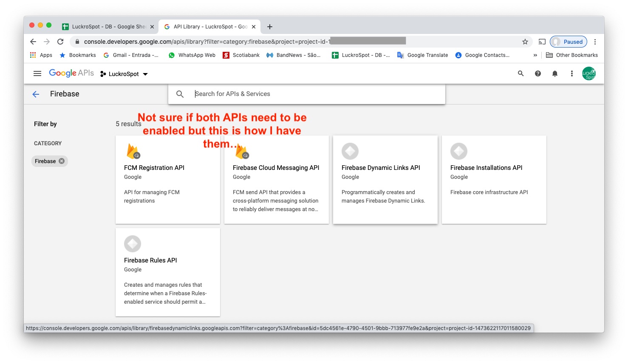Remove the Firebase category filter chip
The image size is (628, 364).
coord(62,161)
